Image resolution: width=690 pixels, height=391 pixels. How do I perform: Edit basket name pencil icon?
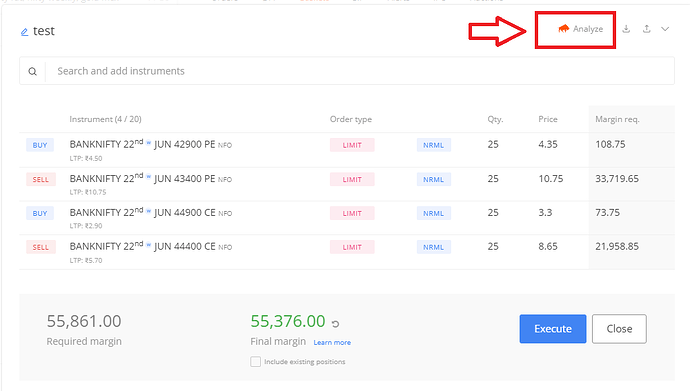(x=25, y=32)
